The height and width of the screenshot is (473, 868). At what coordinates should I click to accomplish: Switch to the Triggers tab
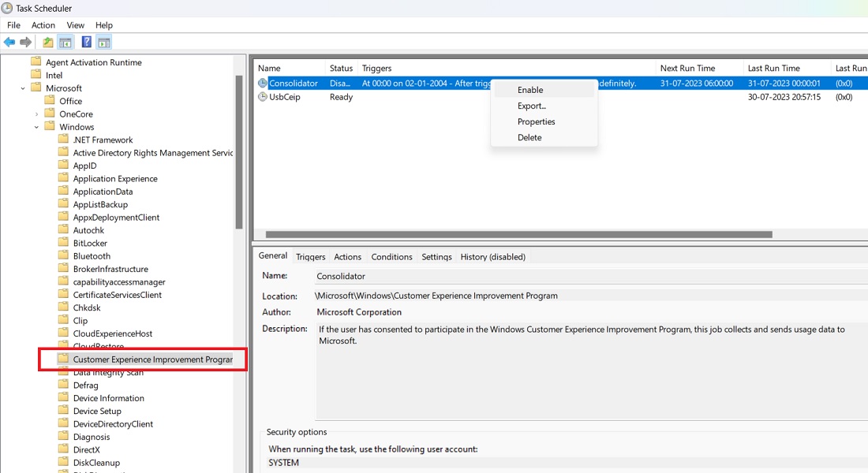point(310,256)
